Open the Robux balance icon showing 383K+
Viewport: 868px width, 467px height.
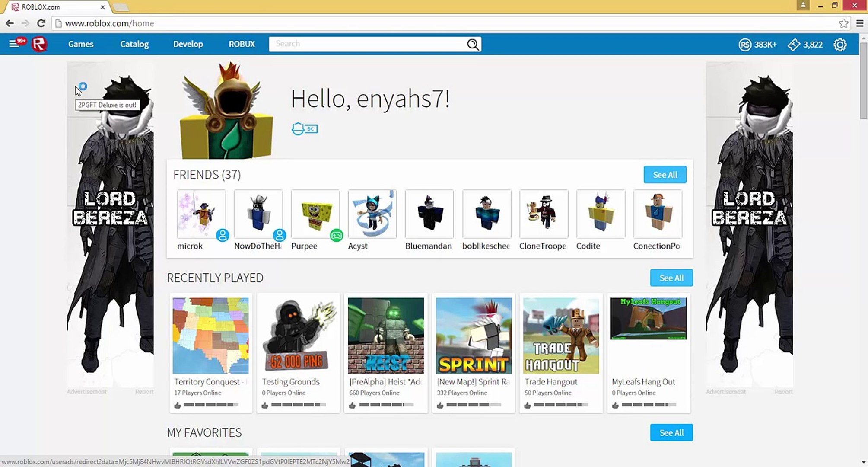[x=745, y=45]
